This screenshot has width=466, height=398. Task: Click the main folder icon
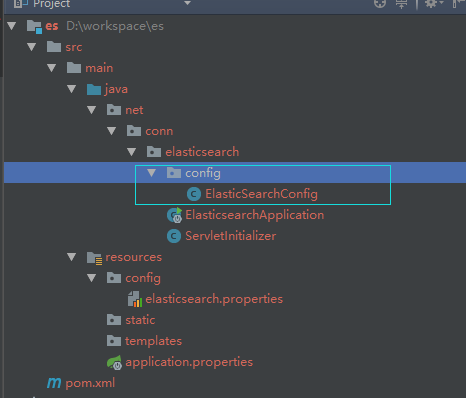(x=74, y=68)
